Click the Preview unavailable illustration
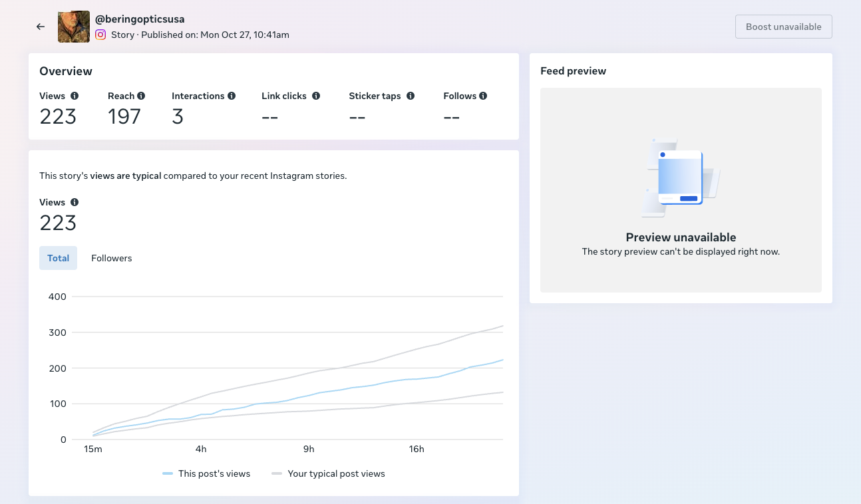Viewport: 861px width, 504px height. pos(681,178)
